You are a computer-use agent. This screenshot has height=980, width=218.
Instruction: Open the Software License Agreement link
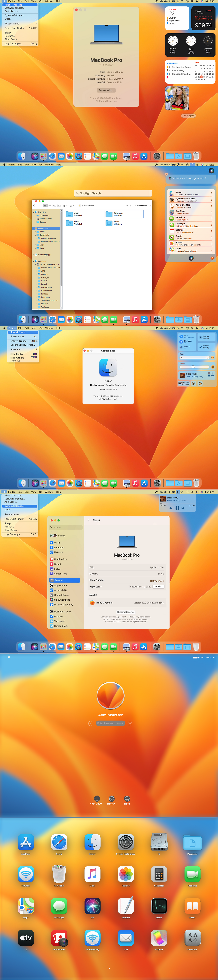pos(113,617)
